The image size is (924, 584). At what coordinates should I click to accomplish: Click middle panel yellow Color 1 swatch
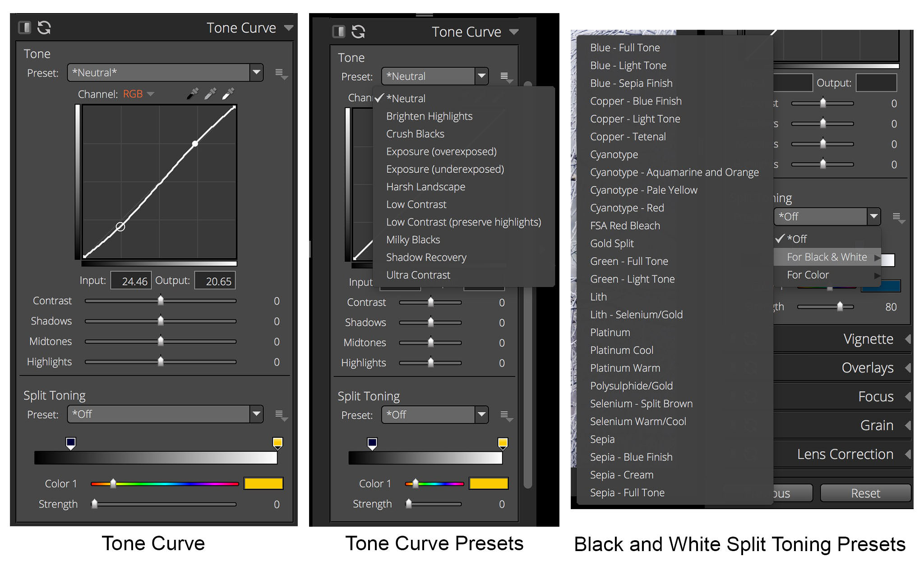[x=489, y=483]
